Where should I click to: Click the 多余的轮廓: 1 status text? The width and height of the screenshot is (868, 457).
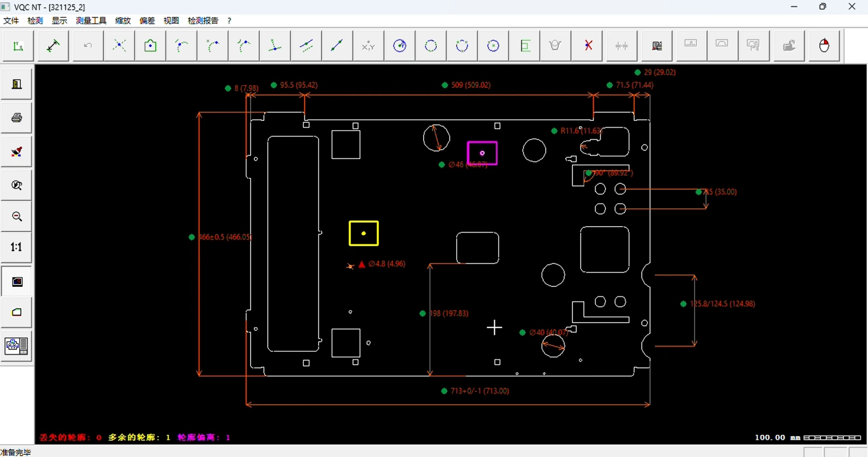[x=139, y=437]
